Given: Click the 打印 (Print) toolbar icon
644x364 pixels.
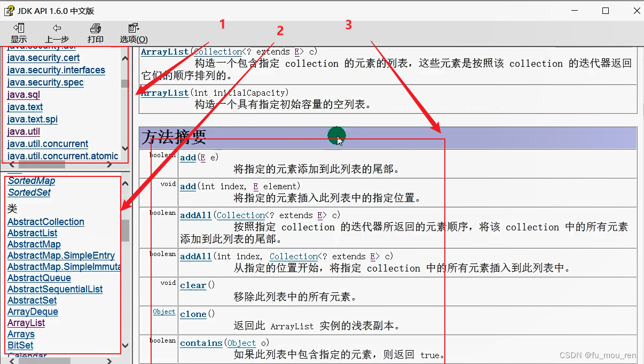Looking at the screenshot, I should [x=95, y=32].
